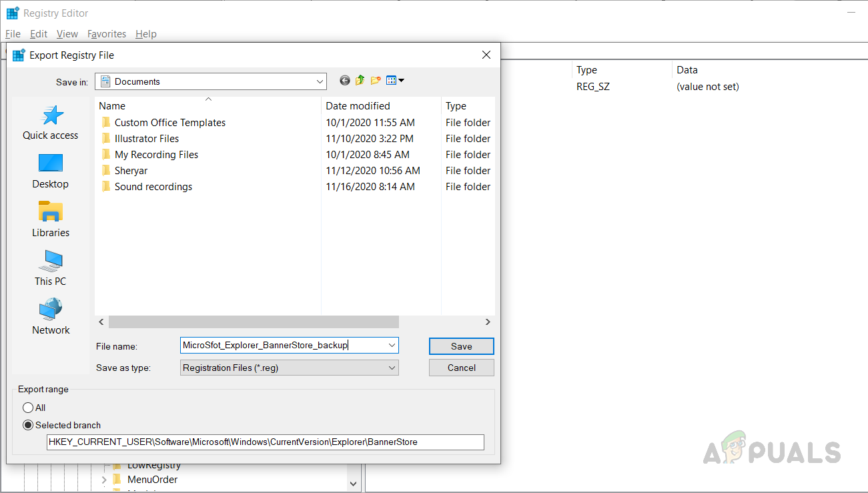Click Export Registry File dialog icon

19,55
